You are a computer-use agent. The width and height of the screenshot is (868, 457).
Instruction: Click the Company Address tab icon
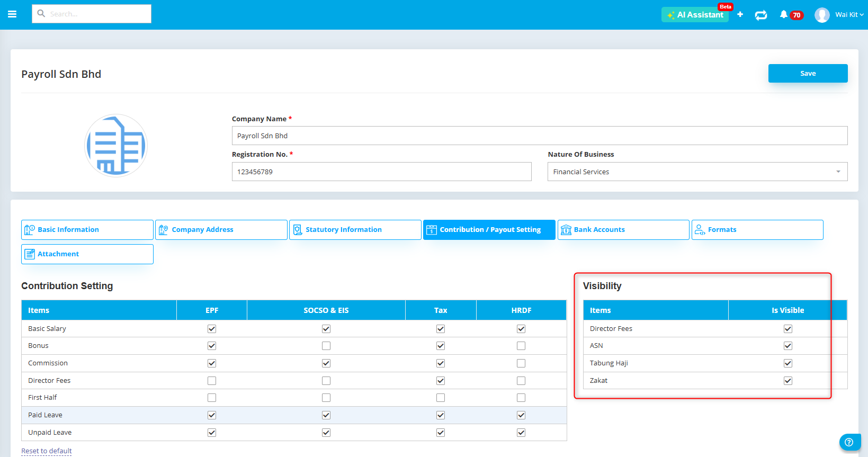click(x=163, y=230)
